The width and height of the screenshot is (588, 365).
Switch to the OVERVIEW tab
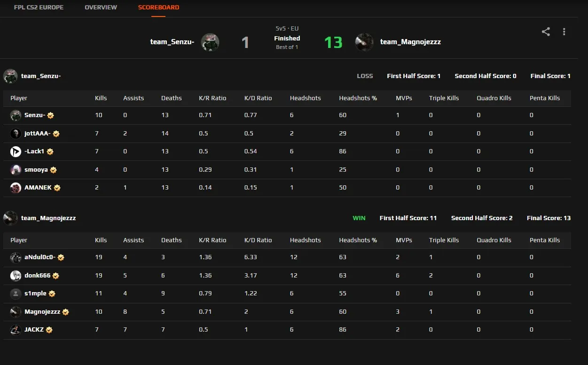(101, 8)
